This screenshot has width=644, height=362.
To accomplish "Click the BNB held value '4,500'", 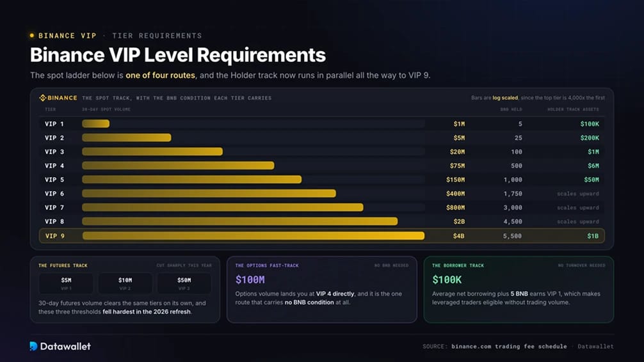I will [513, 222].
